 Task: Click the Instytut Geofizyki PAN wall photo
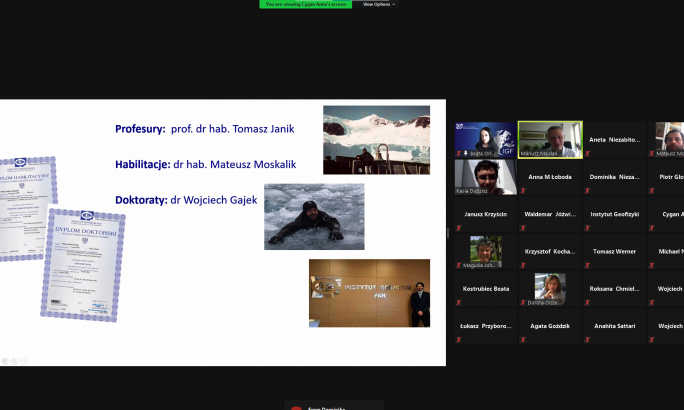[369, 293]
